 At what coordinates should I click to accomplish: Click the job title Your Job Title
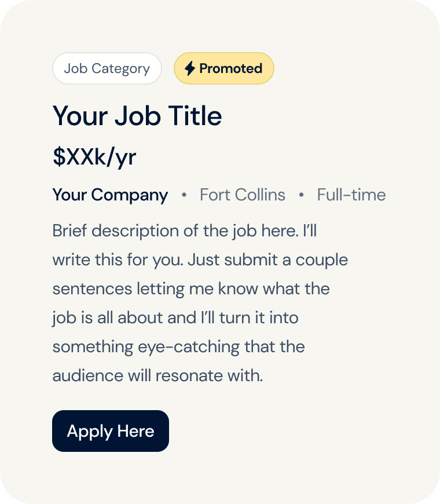pyautogui.click(x=137, y=116)
